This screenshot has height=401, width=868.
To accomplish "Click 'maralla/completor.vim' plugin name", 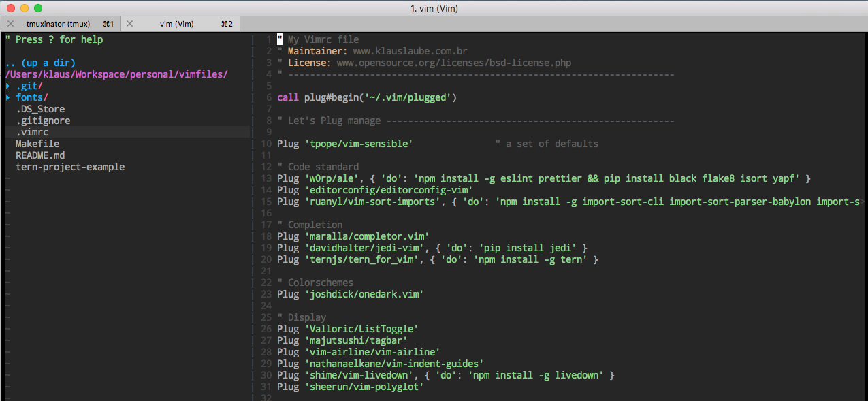I will [x=367, y=236].
